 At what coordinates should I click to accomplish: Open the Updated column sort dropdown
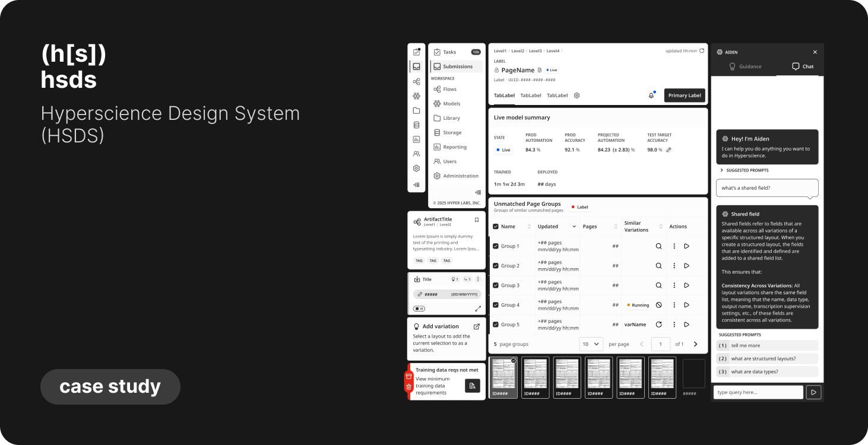pyautogui.click(x=574, y=227)
